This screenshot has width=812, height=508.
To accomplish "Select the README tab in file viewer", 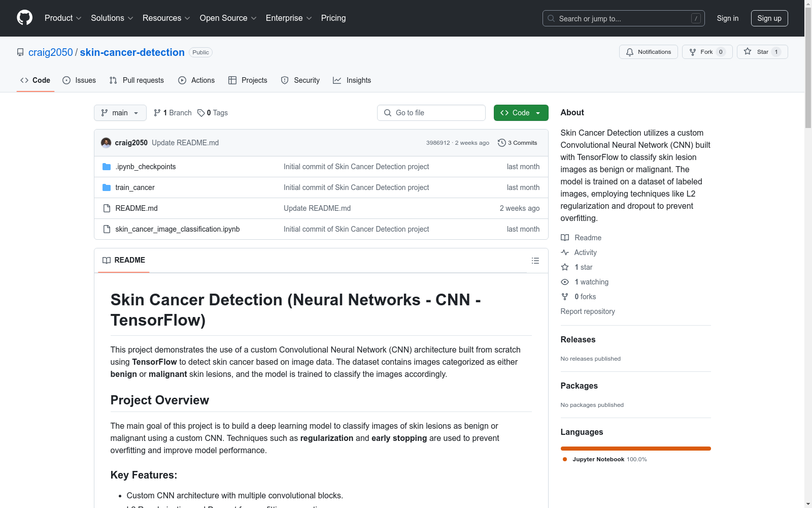I will pos(124,260).
